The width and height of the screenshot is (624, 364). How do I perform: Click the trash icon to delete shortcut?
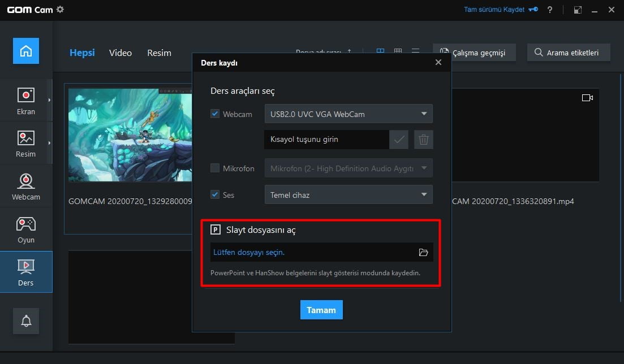click(x=423, y=140)
